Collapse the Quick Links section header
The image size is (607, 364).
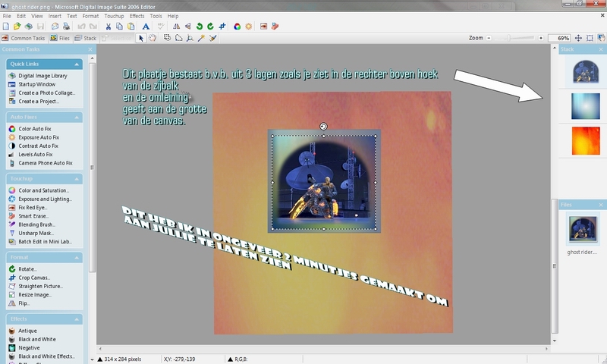click(46, 64)
